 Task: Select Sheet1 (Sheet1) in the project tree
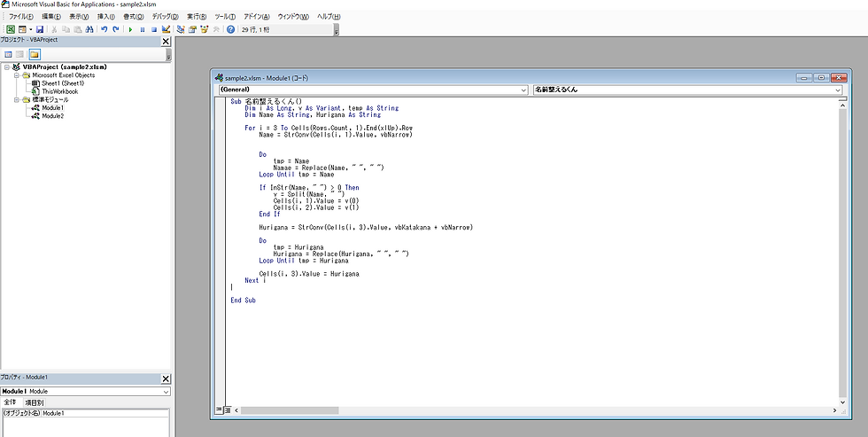pyautogui.click(x=63, y=83)
